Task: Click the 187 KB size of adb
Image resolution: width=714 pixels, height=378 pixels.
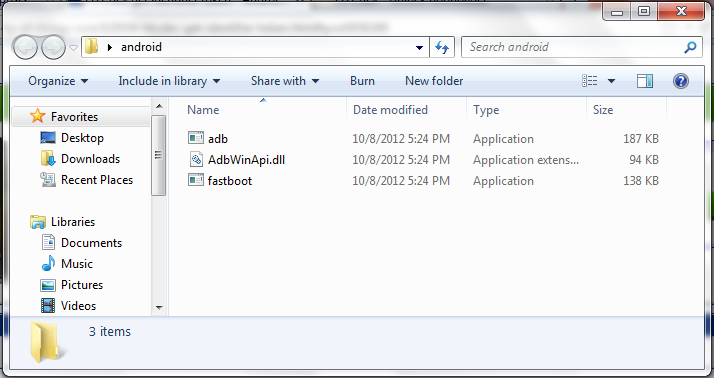Action: (x=641, y=139)
